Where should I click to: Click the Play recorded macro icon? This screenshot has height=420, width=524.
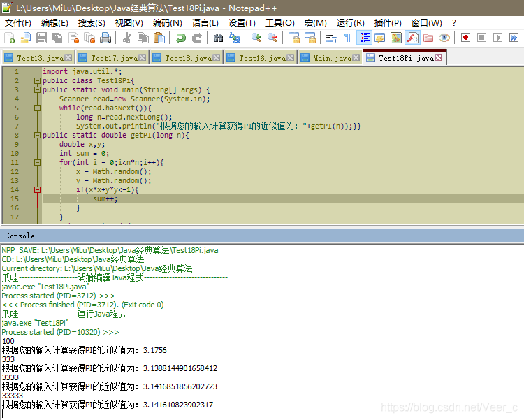(497, 38)
